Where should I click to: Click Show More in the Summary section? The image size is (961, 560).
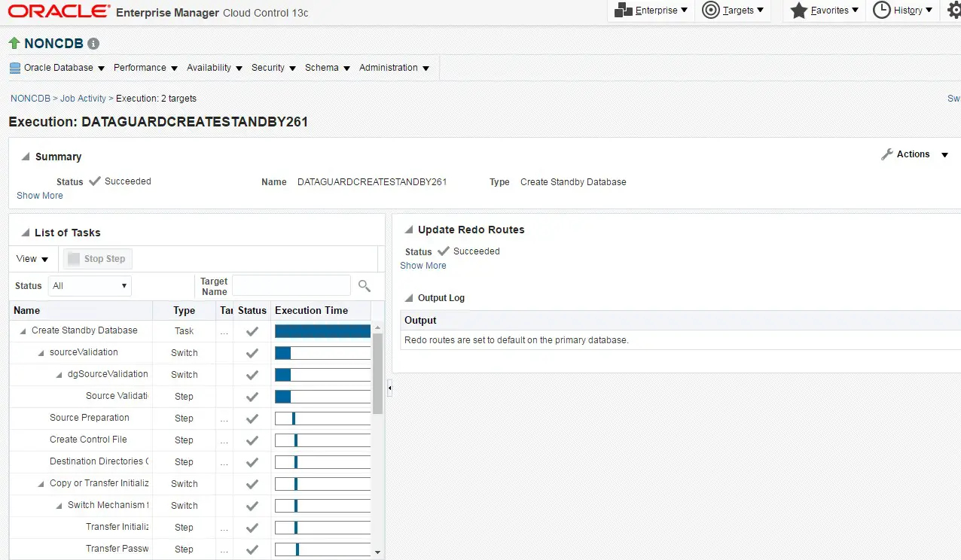[40, 196]
